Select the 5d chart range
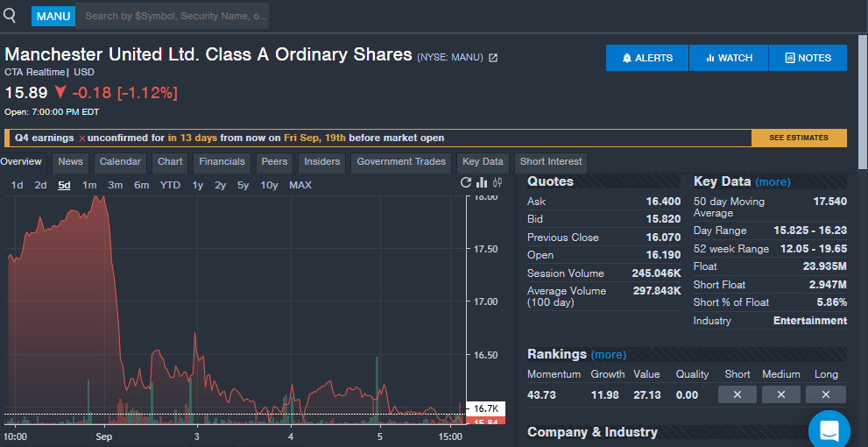Image resolution: width=868 pixels, height=447 pixels. click(64, 185)
